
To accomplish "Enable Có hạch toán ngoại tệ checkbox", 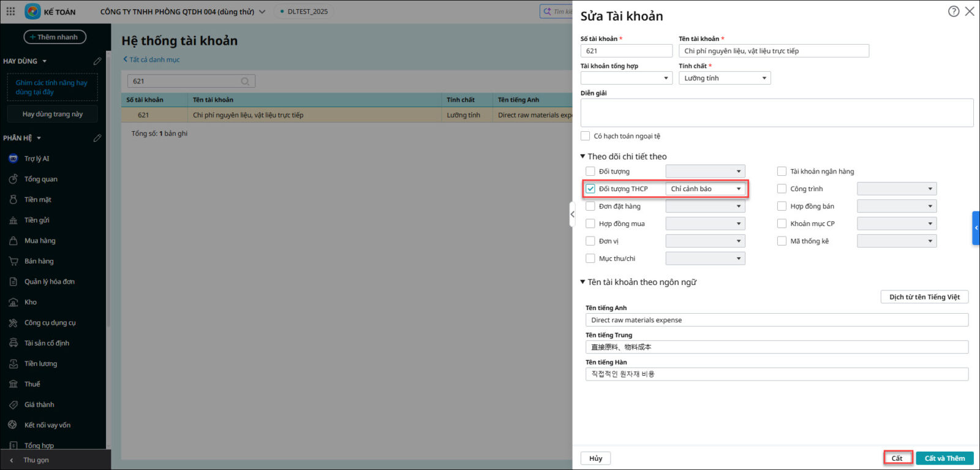I will tap(586, 136).
